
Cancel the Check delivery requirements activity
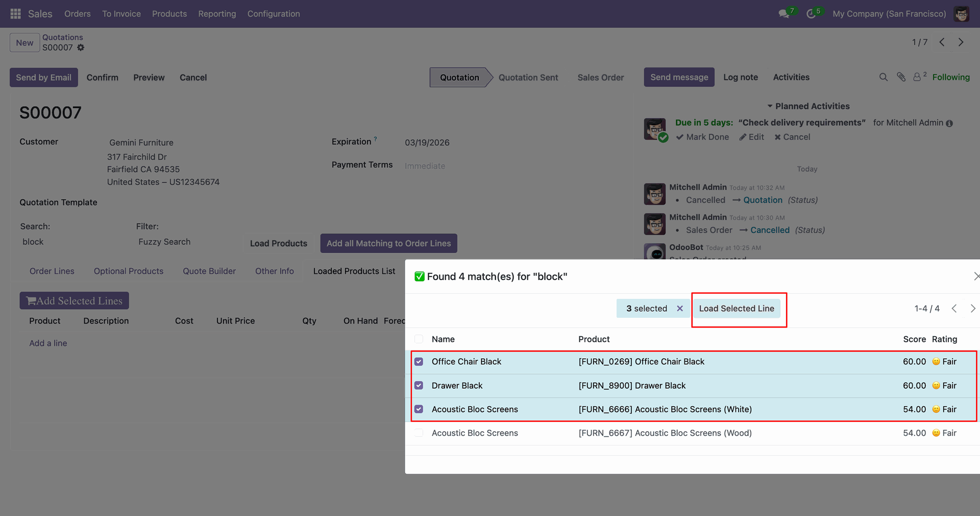pos(792,137)
